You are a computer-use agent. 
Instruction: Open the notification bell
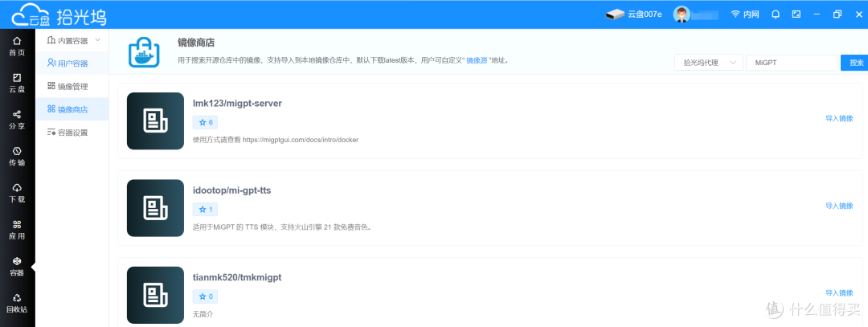point(776,14)
